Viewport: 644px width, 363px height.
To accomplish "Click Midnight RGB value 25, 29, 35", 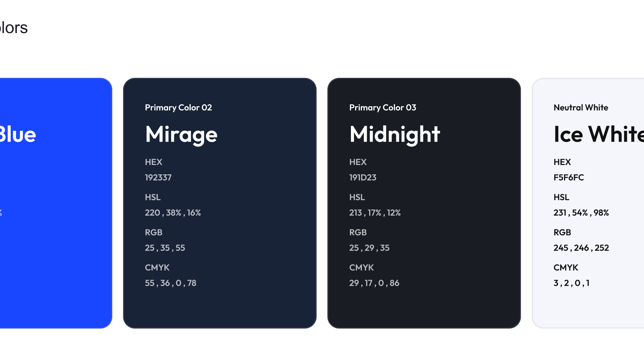I will [369, 248].
